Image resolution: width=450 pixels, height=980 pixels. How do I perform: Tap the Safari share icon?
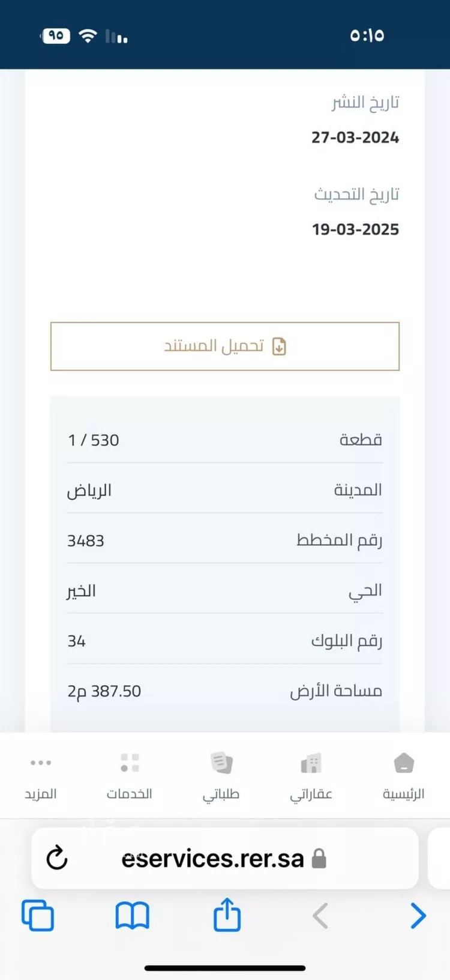(x=227, y=915)
